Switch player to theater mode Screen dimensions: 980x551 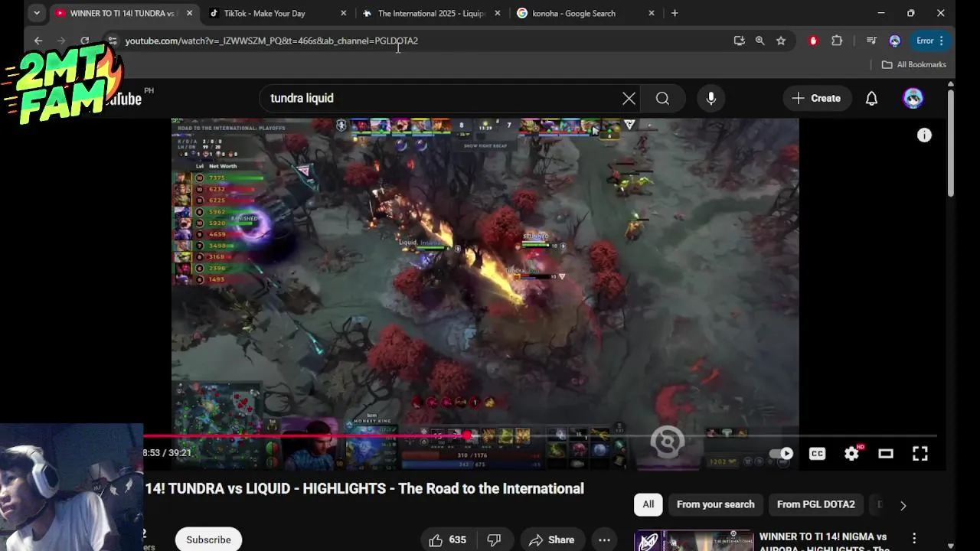886,454
